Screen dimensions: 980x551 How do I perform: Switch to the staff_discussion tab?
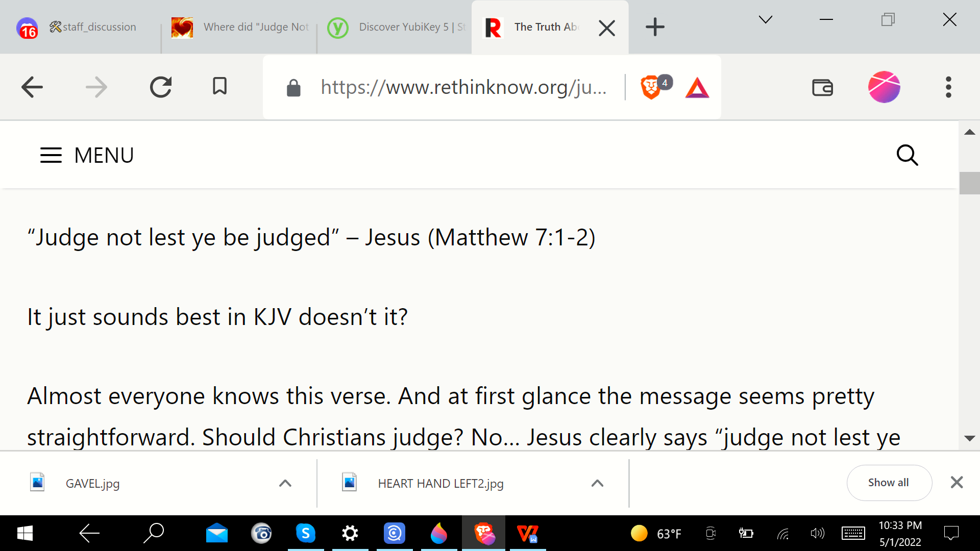92,27
